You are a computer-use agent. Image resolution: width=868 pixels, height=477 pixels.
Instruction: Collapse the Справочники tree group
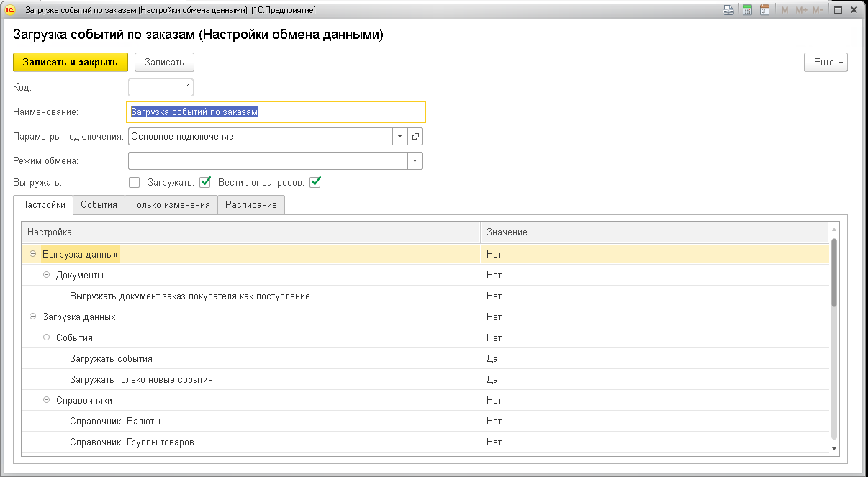[47, 400]
